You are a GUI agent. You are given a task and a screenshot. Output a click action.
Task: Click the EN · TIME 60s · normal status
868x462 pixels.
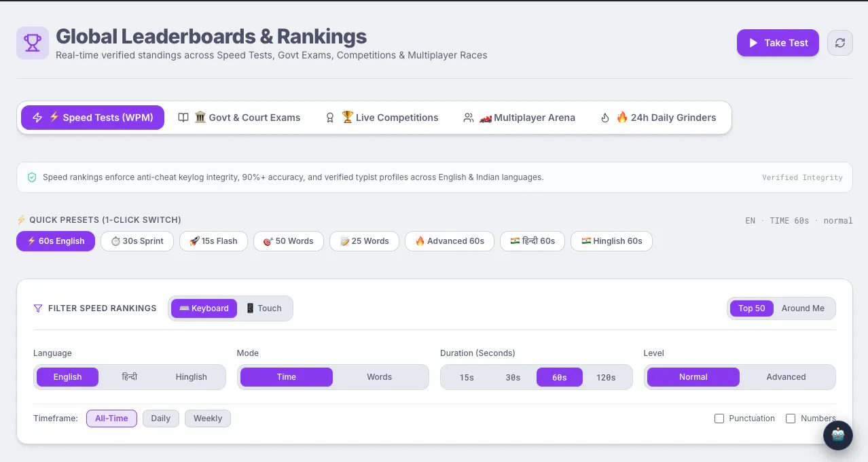pyautogui.click(x=799, y=221)
